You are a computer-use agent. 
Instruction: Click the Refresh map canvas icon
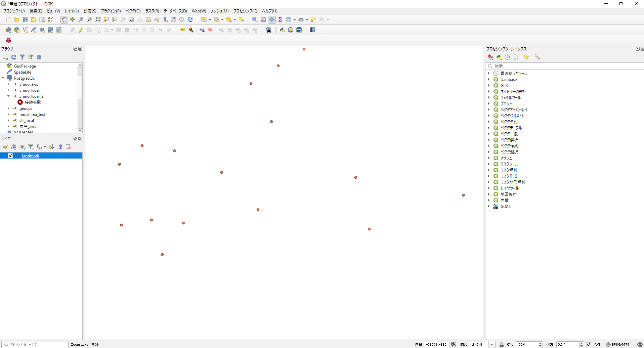[x=190, y=19]
